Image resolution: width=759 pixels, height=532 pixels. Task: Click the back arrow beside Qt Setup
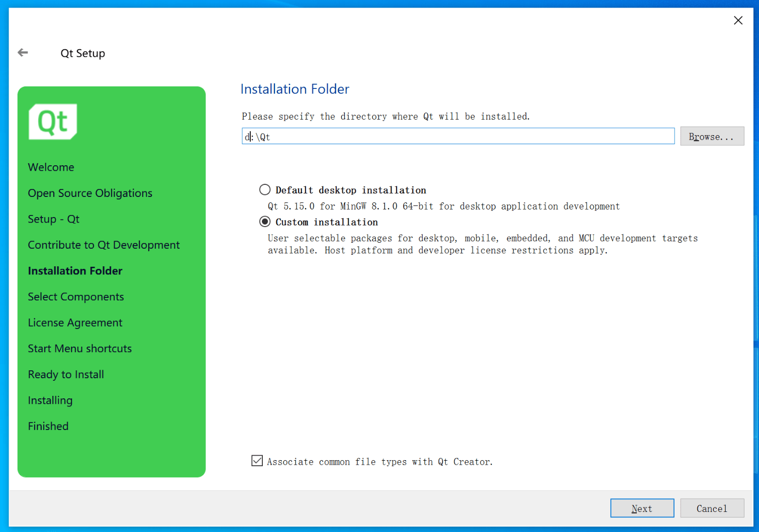point(23,53)
